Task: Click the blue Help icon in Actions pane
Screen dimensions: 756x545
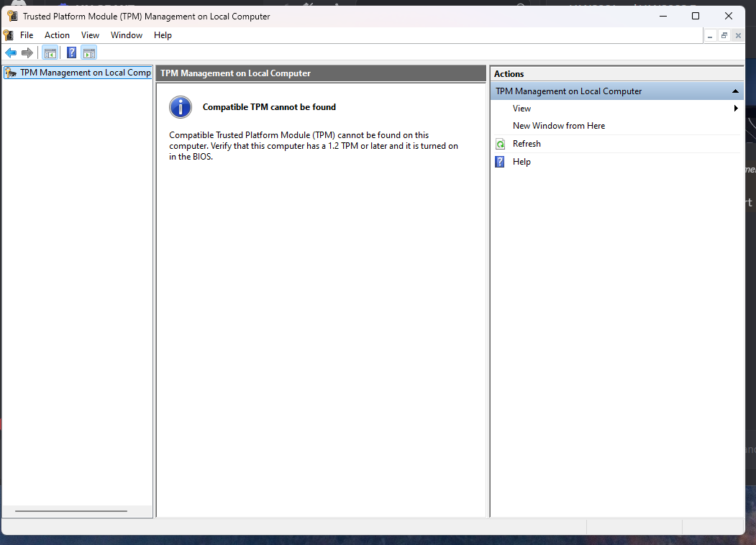Action: (x=500, y=162)
